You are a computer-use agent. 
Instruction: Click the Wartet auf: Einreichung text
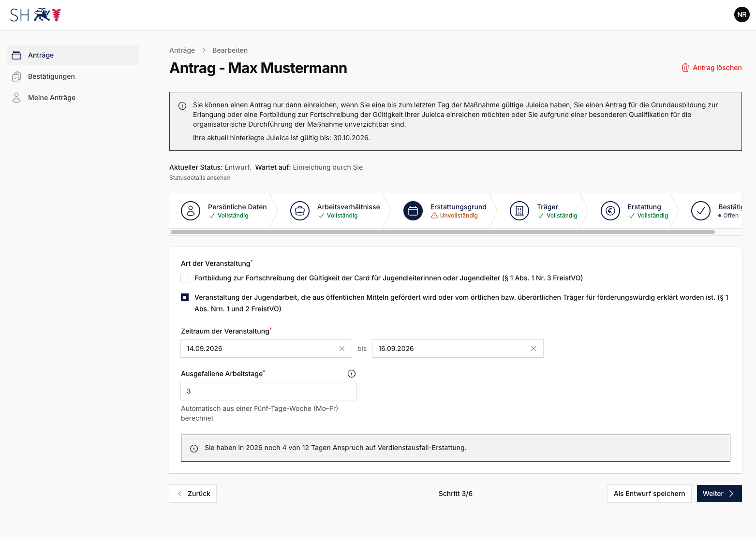pos(310,167)
